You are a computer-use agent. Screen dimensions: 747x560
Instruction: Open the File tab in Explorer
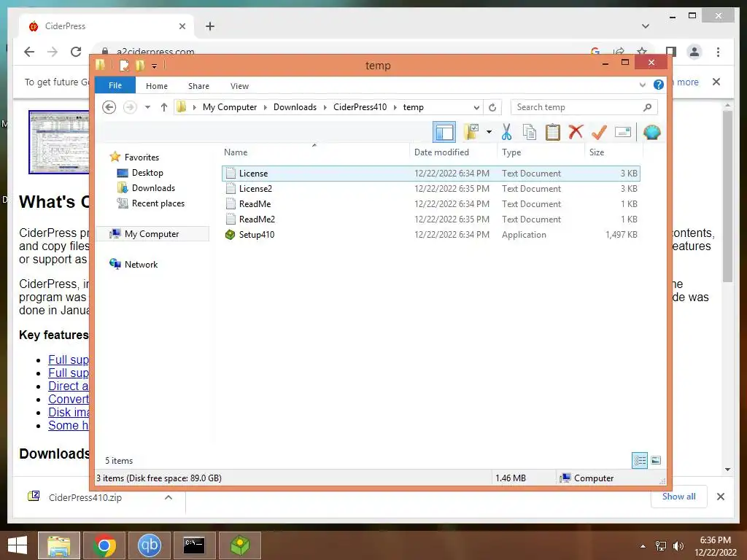click(115, 85)
